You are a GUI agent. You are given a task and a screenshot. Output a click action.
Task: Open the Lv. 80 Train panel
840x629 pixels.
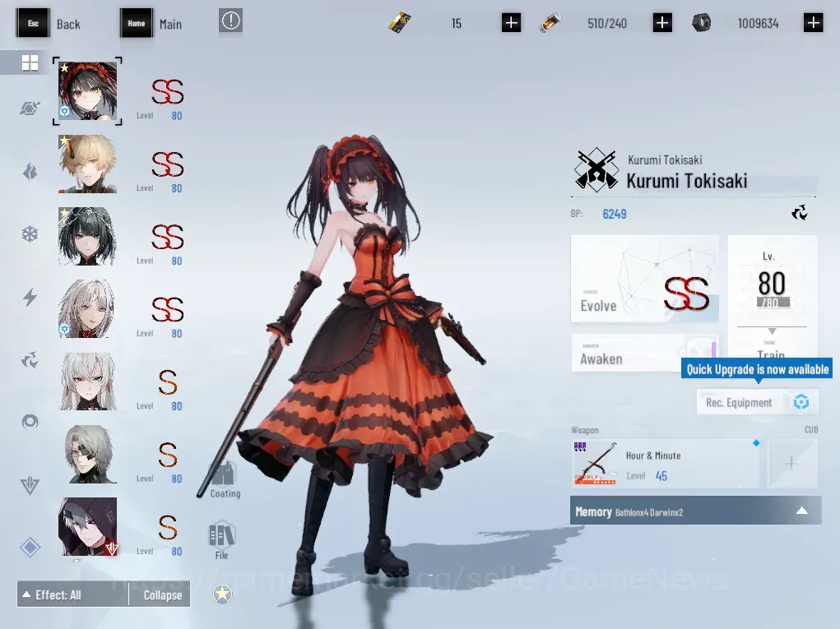click(772, 298)
